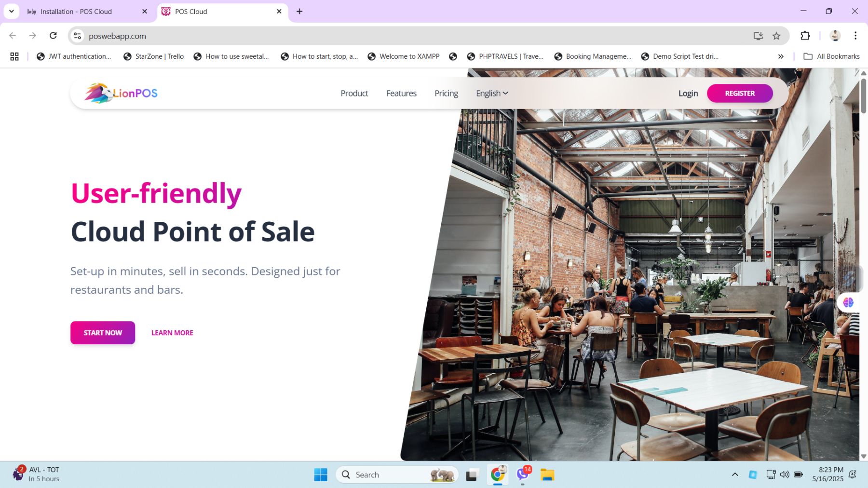Expand the English language dropdown
868x488 pixels.
coord(492,93)
